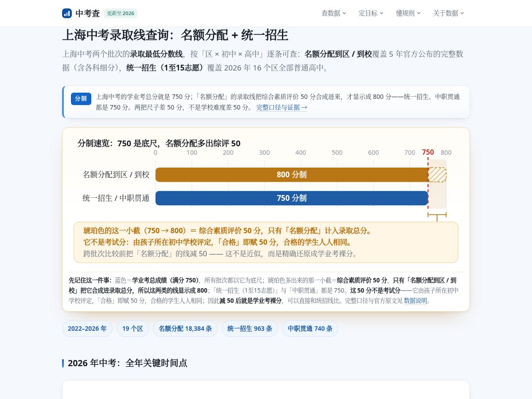This screenshot has width=532, height=399.
Task: Click the hatched 750–800 bar segment
Action: [437, 175]
